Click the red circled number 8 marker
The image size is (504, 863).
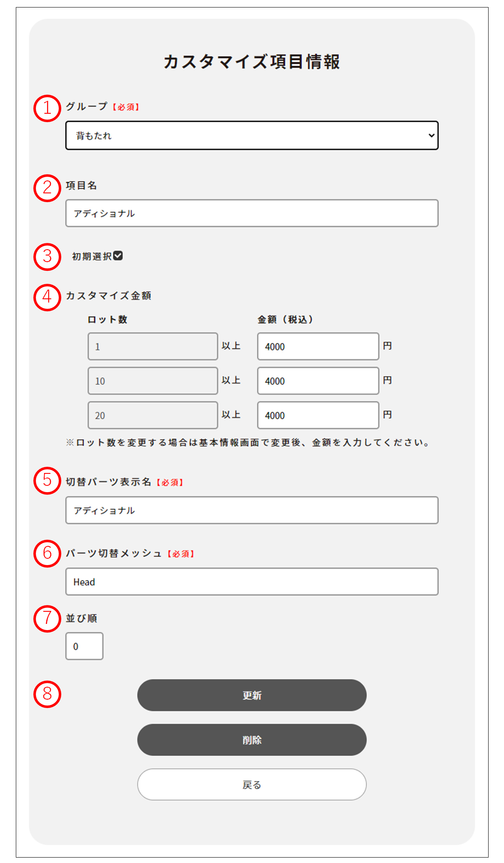47,694
